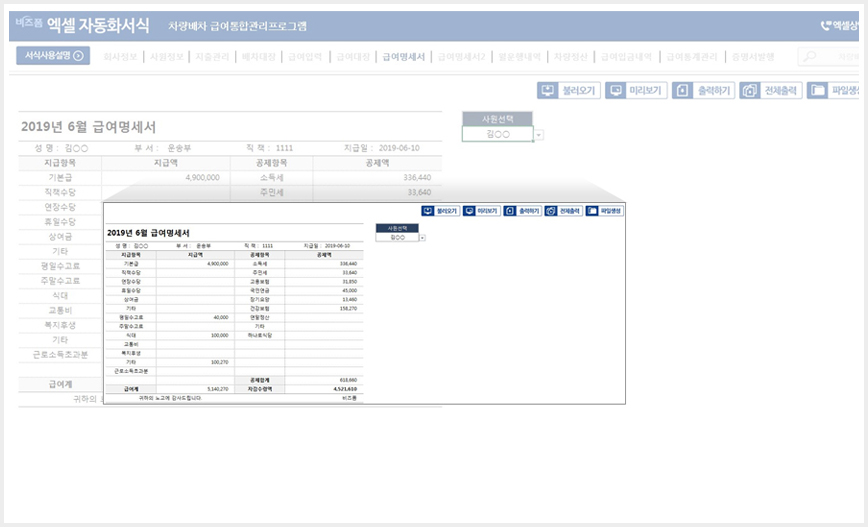Click the 336,440 cell in the background sheet

pyautogui.click(x=378, y=177)
